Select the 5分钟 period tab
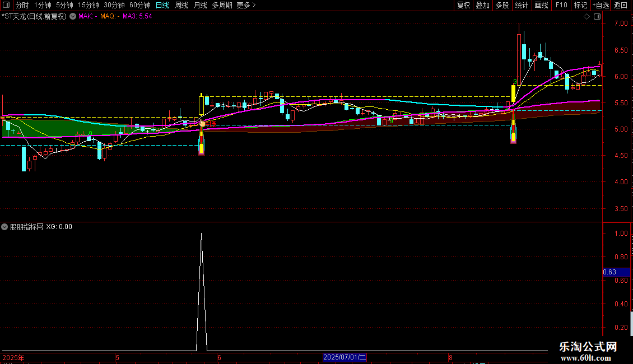The width and height of the screenshot is (633, 364). coord(64,5)
